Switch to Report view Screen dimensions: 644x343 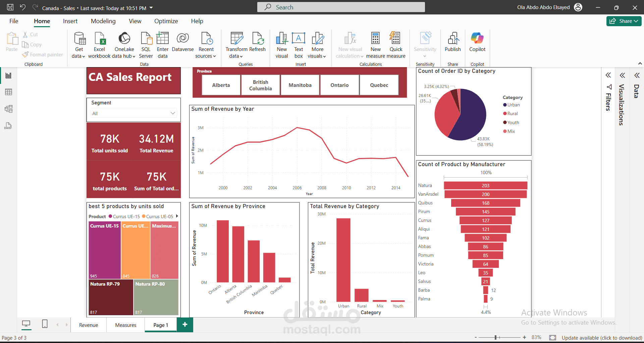click(9, 76)
